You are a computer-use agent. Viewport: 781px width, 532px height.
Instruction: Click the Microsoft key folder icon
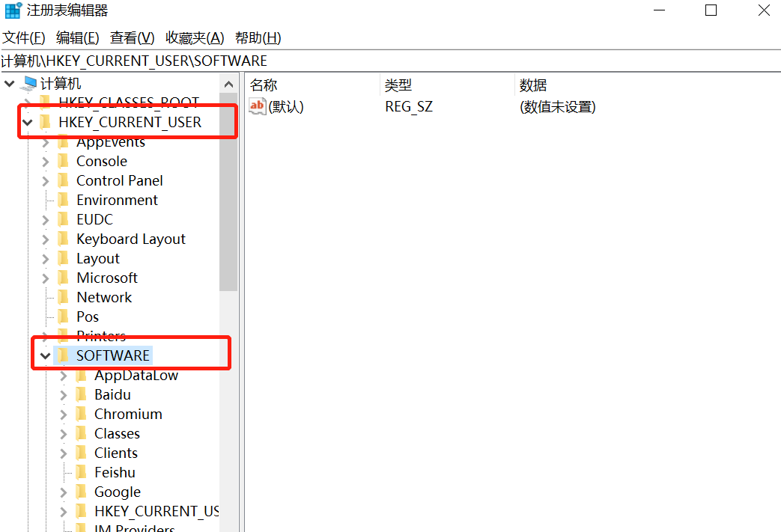[64, 277]
